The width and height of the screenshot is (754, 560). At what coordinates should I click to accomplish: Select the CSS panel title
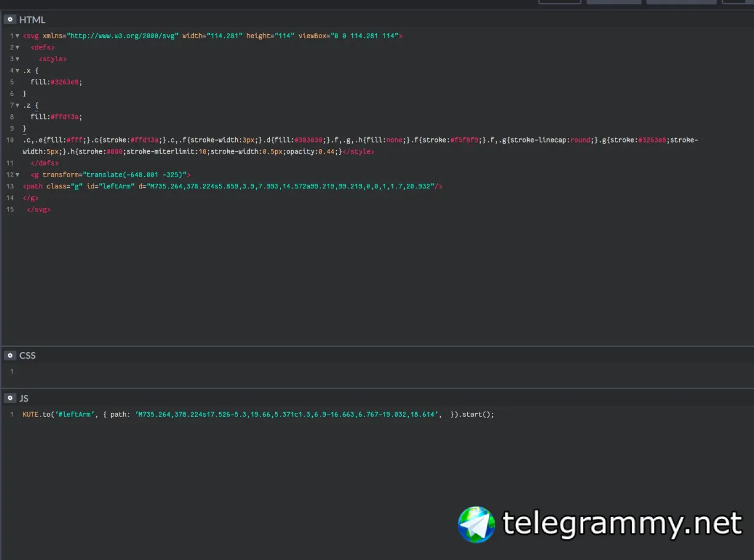click(x=27, y=355)
